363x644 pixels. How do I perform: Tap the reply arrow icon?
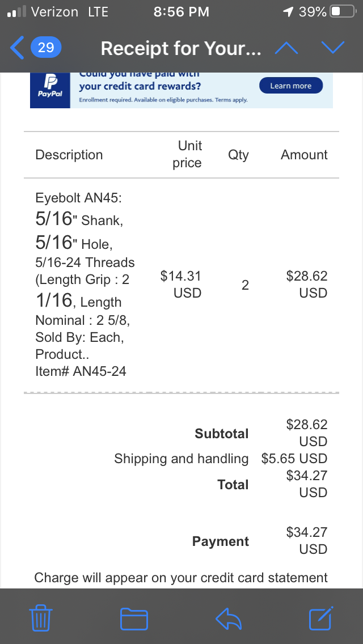pyautogui.click(x=229, y=618)
